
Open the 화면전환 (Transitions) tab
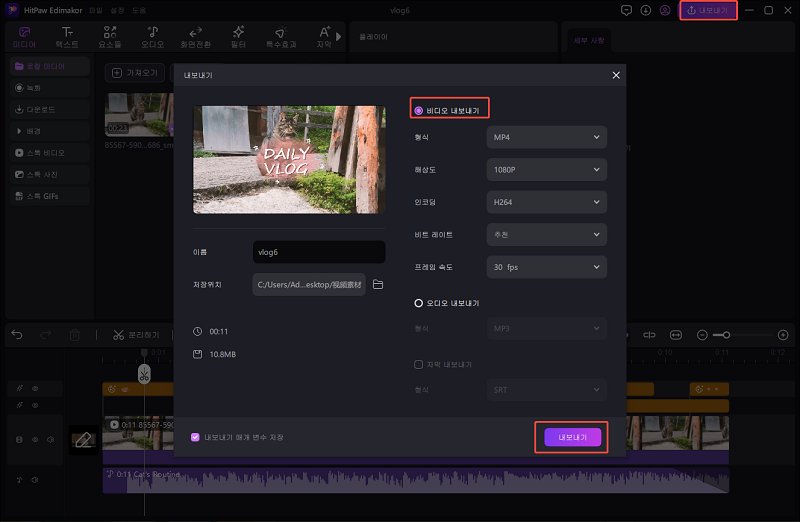(x=195, y=37)
